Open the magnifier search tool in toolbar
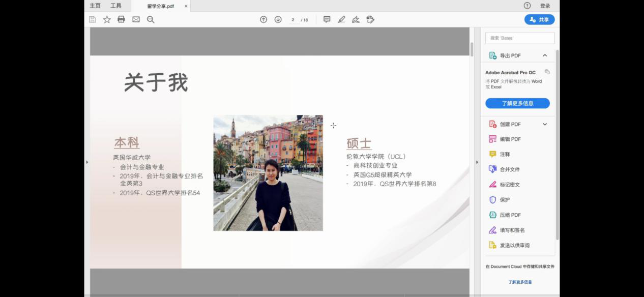Image resolution: width=644 pixels, height=297 pixels. click(151, 19)
